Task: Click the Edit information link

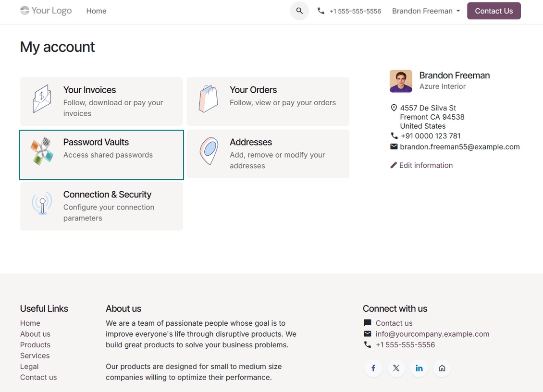Action: pos(426,165)
